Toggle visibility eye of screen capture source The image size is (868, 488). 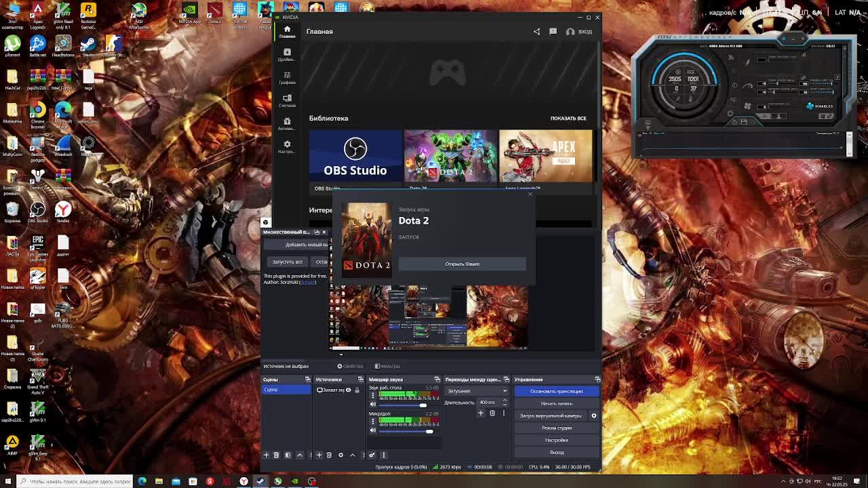349,390
